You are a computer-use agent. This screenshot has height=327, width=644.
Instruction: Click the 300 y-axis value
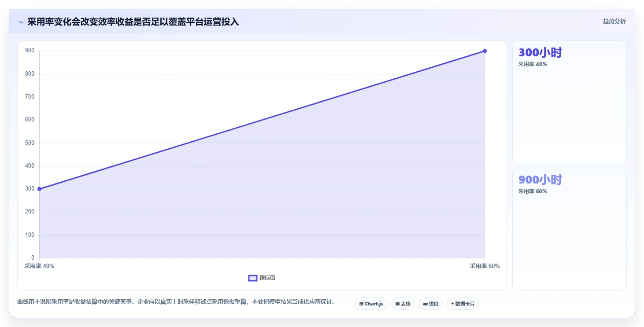30,189
